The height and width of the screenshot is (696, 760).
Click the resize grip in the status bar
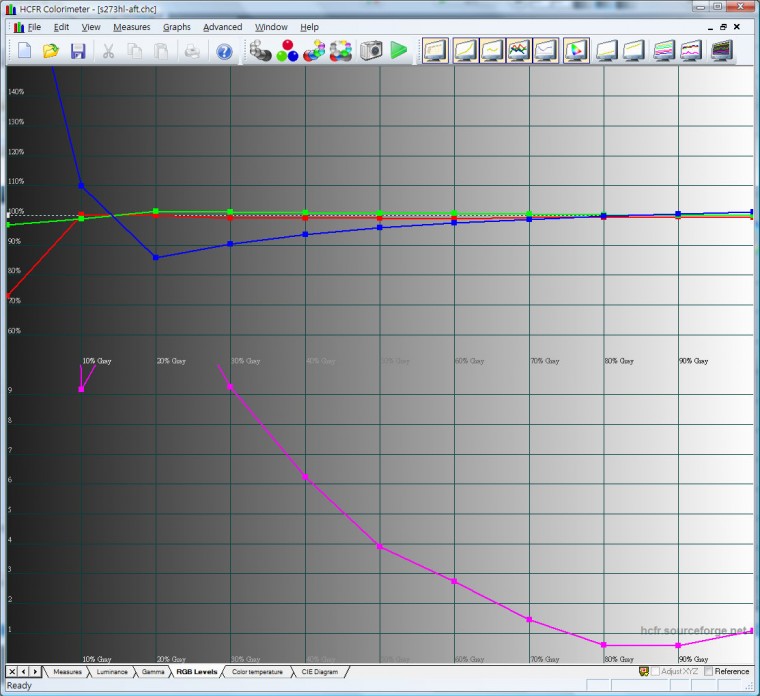(747, 685)
